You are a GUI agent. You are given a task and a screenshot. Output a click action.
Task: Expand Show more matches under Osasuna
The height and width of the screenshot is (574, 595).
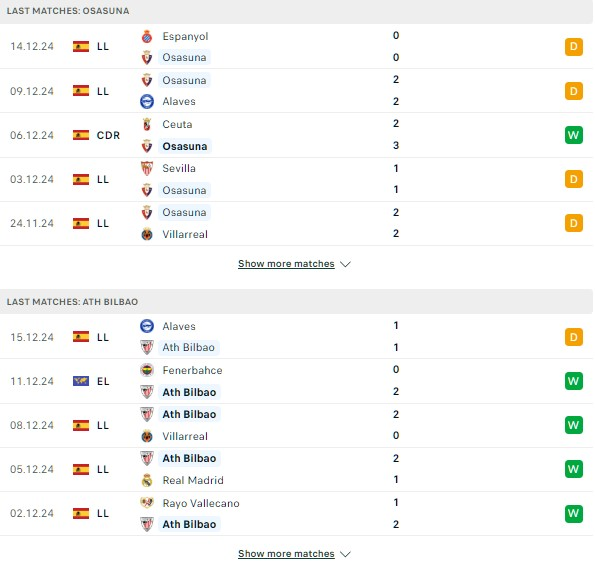(x=286, y=264)
